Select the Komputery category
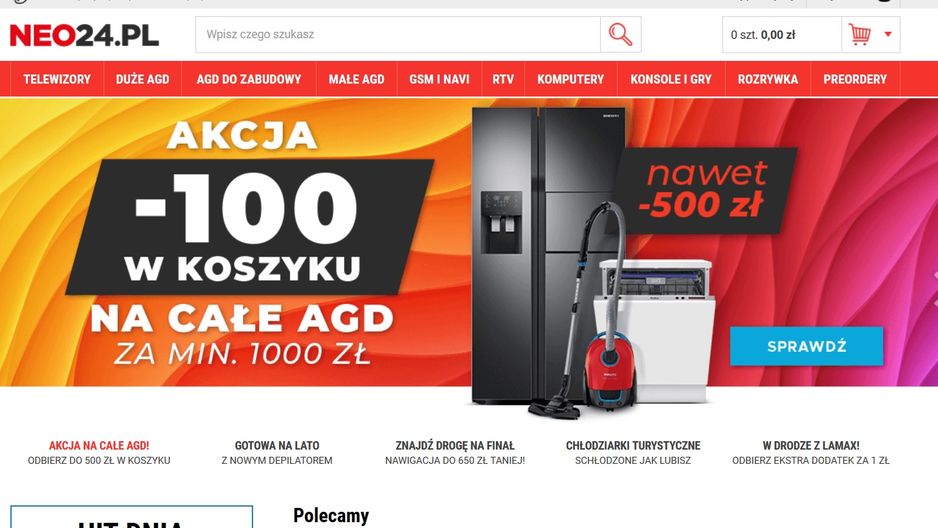The height and width of the screenshot is (528, 938). pyautogui.click(x=571, y=79)
